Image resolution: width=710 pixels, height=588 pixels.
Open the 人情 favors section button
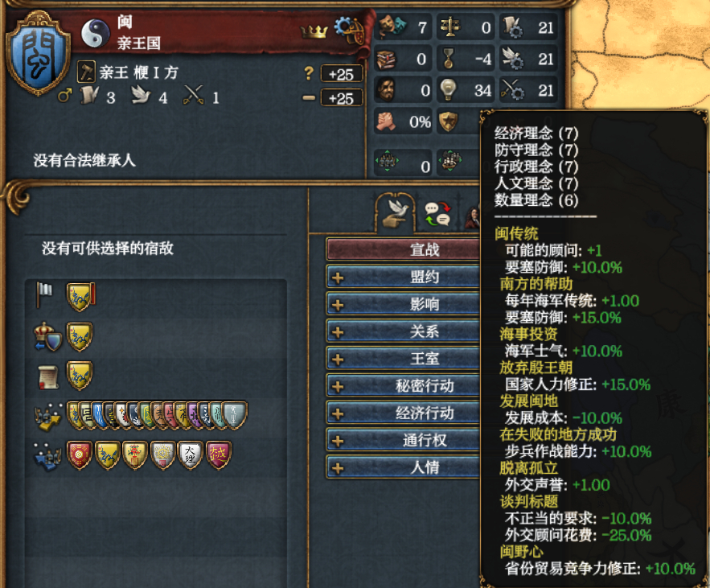click(x=403, y=467)
